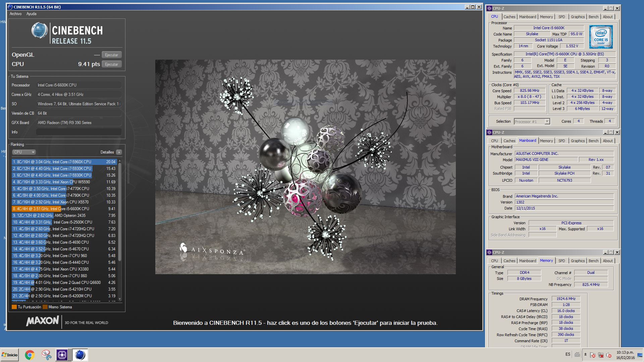Open the Snipping Tool taskbar icon
The width and height of the screenshot is (644, 362).
[46, 355]
